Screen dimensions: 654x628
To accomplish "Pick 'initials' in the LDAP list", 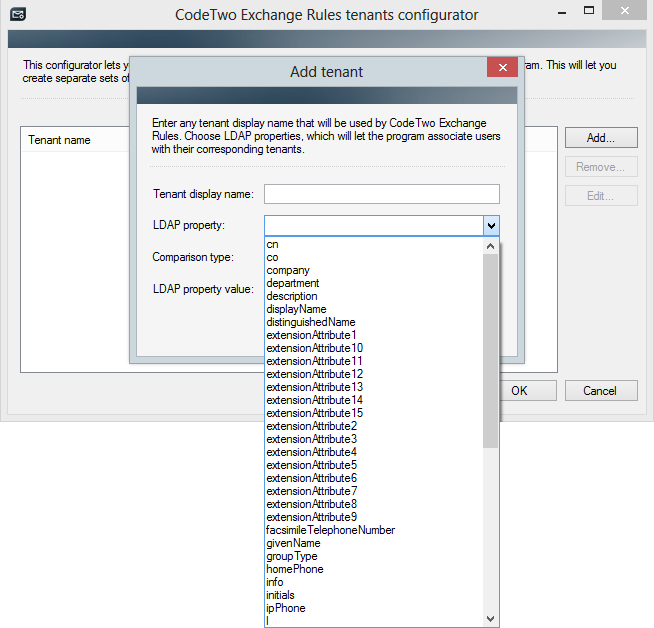I will pos(374,595).
